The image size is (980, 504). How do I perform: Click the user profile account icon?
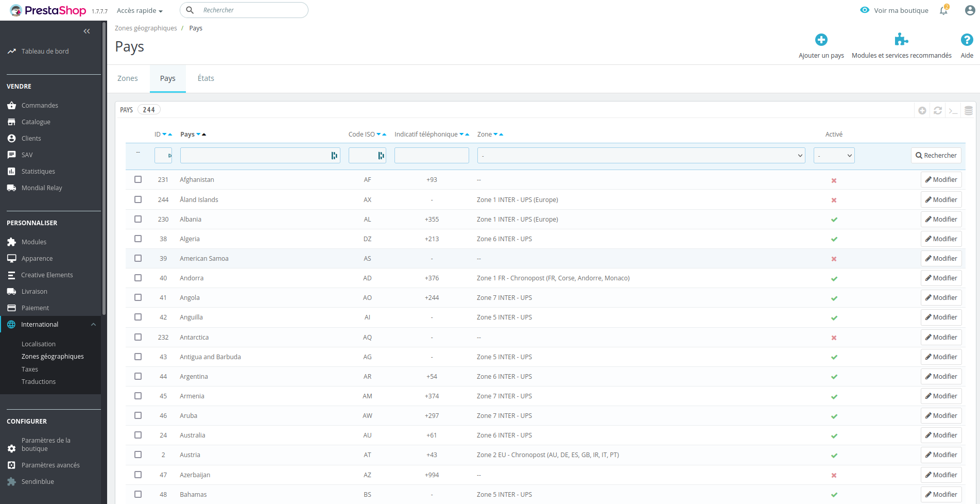pyautogui.click(x=970, y=10)
